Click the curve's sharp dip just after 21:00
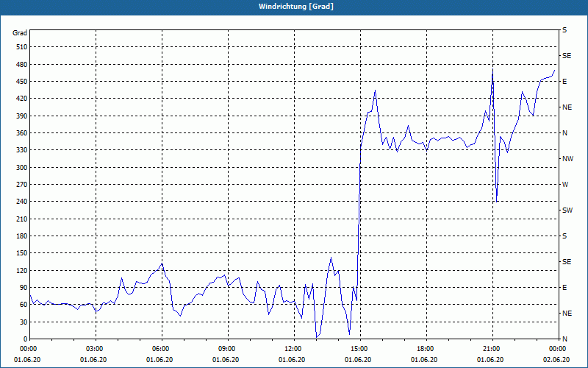 coord(497,202)
